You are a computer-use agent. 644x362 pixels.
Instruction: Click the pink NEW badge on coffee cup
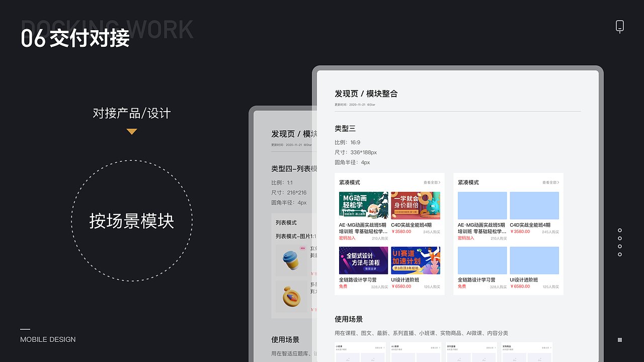pos(302,248)
